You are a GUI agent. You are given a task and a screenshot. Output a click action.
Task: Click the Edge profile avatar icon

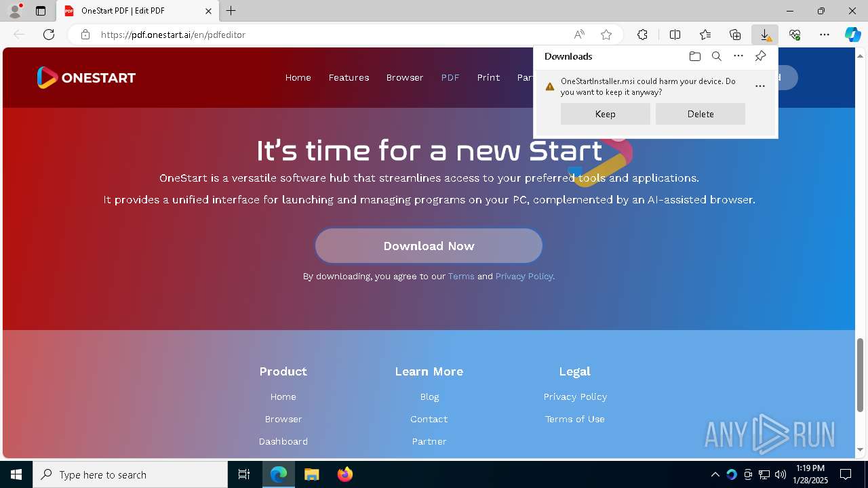14,11
